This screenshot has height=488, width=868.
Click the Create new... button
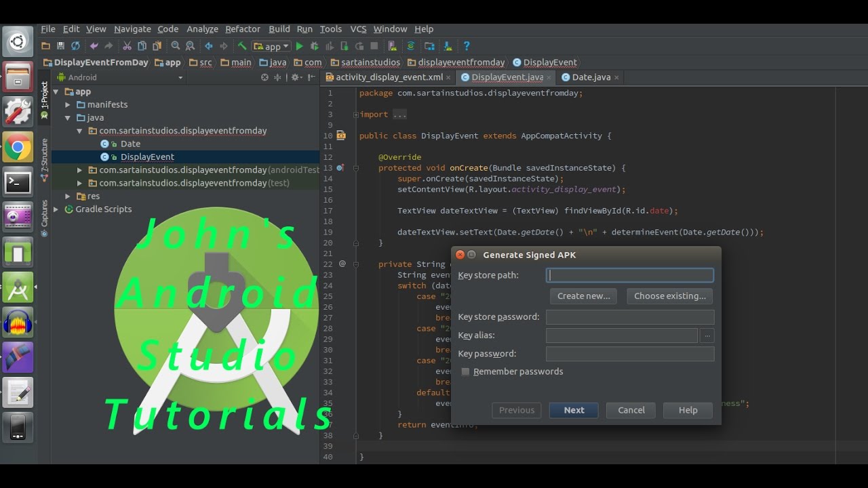click(x=584, y=296)
